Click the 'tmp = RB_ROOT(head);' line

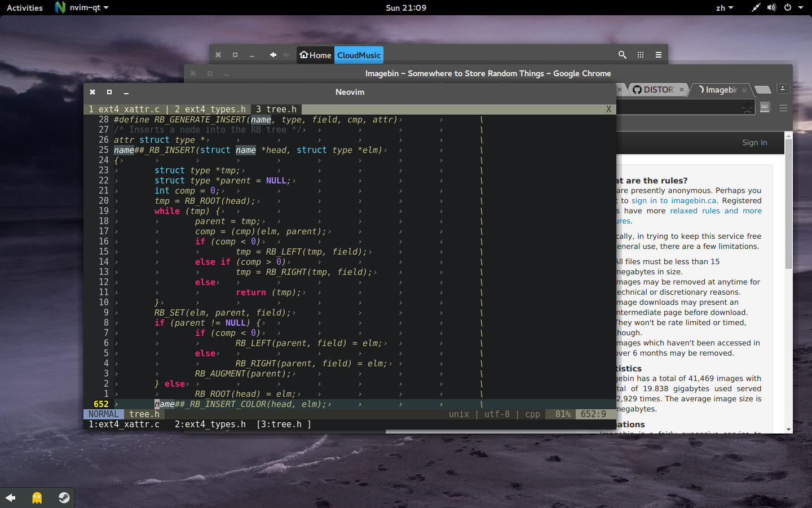205,201
